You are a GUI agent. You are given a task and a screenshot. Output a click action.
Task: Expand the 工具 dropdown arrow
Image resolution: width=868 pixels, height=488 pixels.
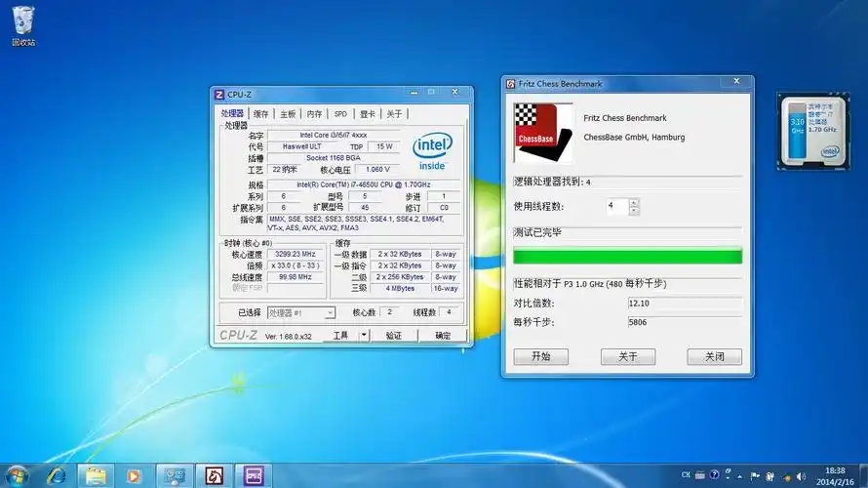pyautogui.click(x=364, y=335)
